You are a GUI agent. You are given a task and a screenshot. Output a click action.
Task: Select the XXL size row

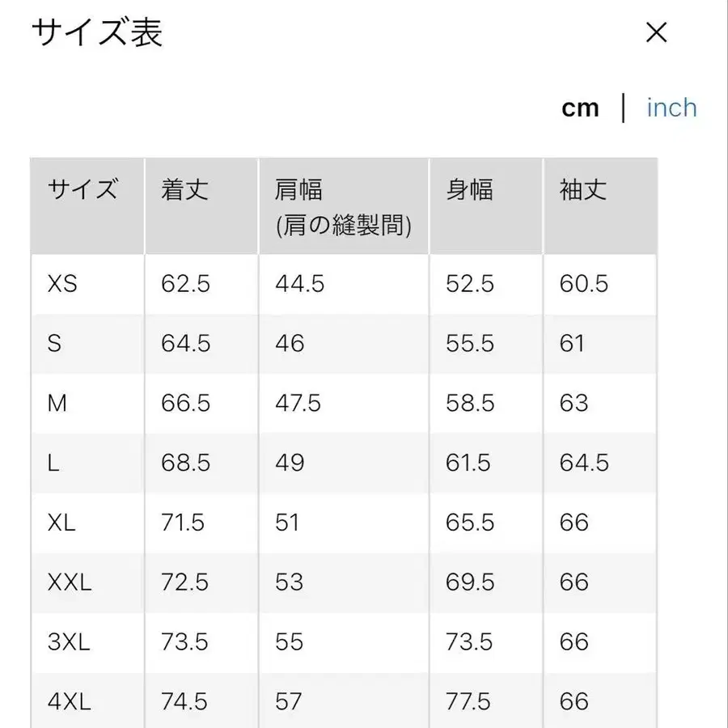click(x=71, y=582)
